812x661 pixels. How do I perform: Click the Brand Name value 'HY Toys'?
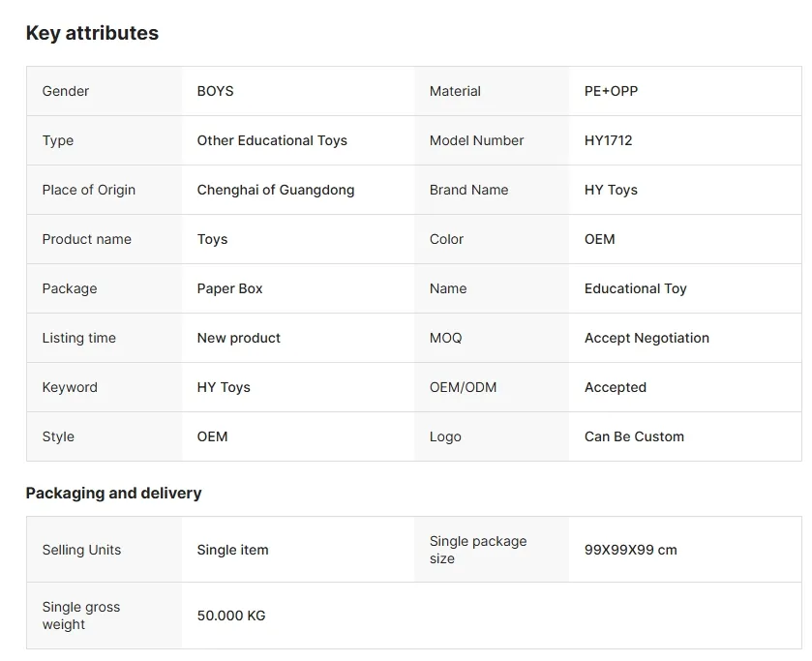click(611, 190)
